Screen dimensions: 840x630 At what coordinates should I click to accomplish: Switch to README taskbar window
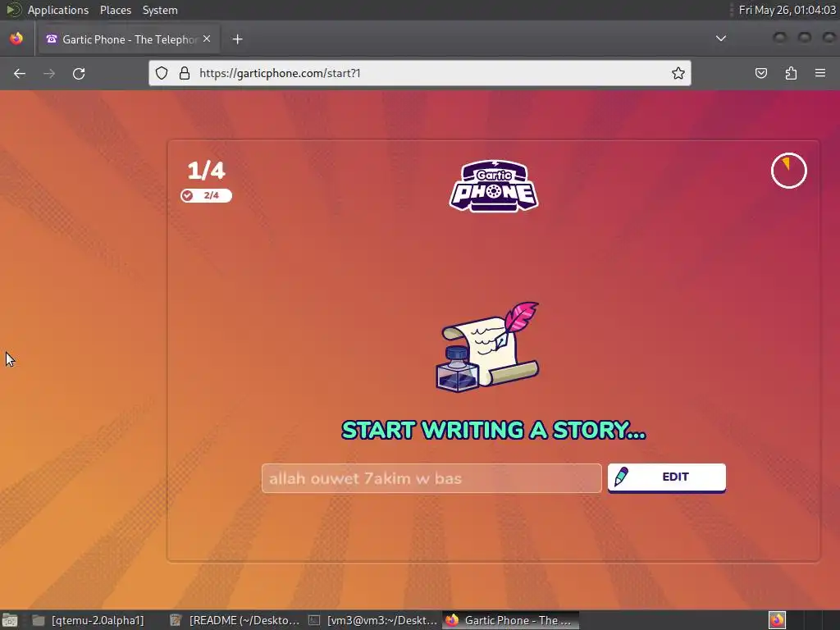pyautogui.click(x=235, y=620)
